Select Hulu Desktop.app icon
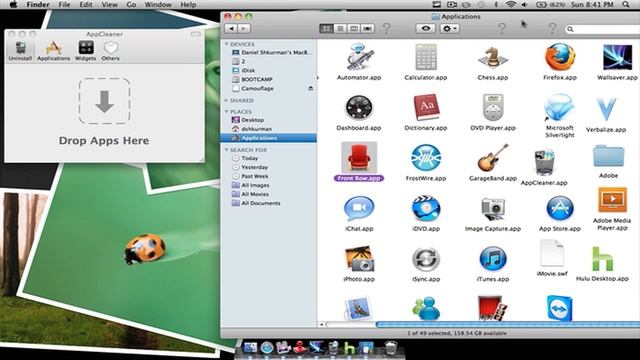Viewport: 640px width, 360px height. [602, 259]
